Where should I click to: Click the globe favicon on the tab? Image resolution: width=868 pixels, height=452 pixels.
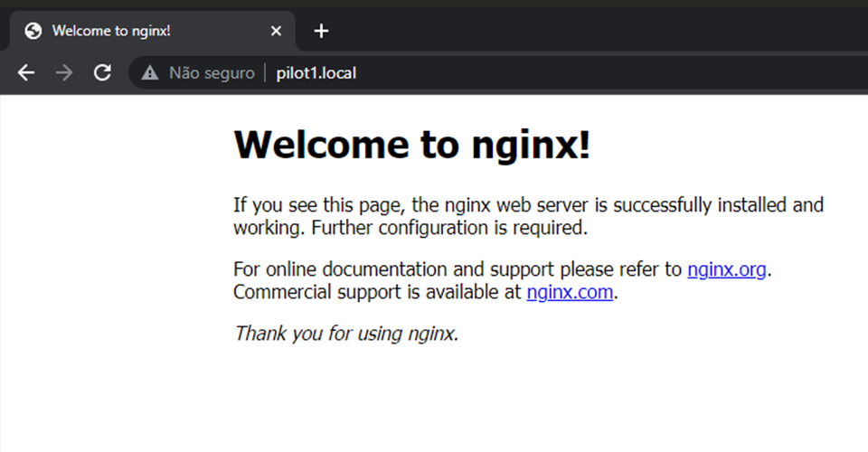pos(33,32)
